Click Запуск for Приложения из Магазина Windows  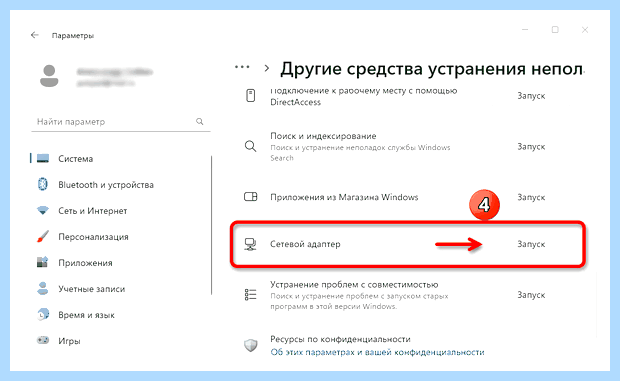[531, 197]
